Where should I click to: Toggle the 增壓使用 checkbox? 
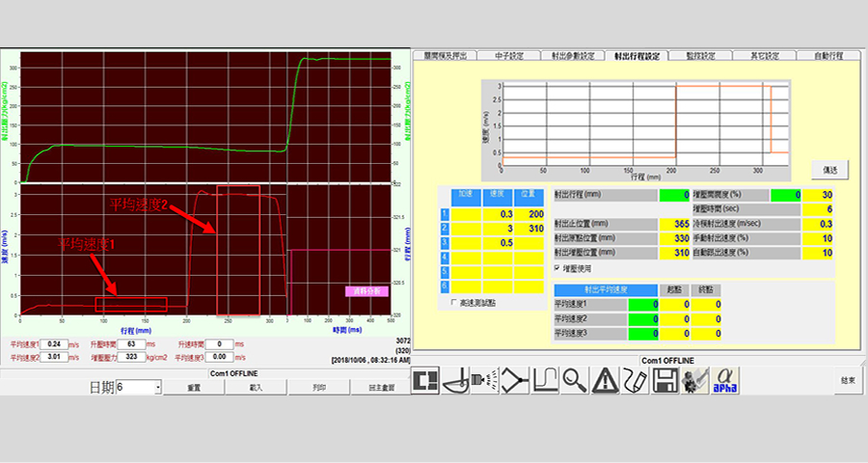(x=558, y=268)
